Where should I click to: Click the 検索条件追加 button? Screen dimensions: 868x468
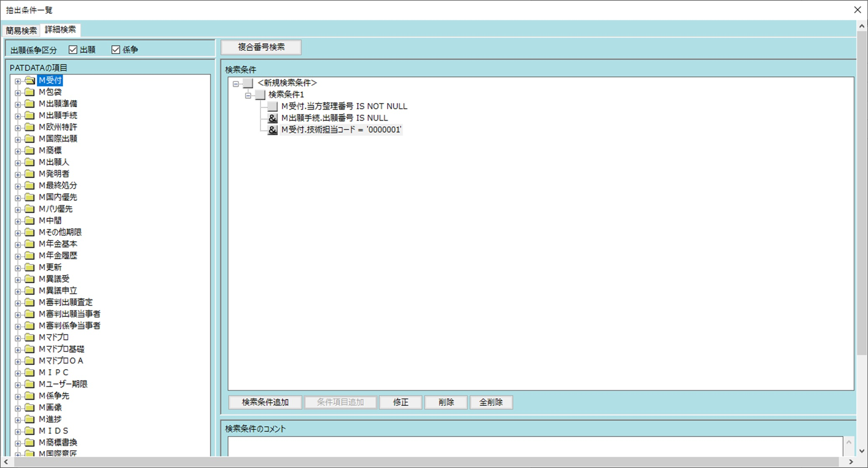(265, 402)
